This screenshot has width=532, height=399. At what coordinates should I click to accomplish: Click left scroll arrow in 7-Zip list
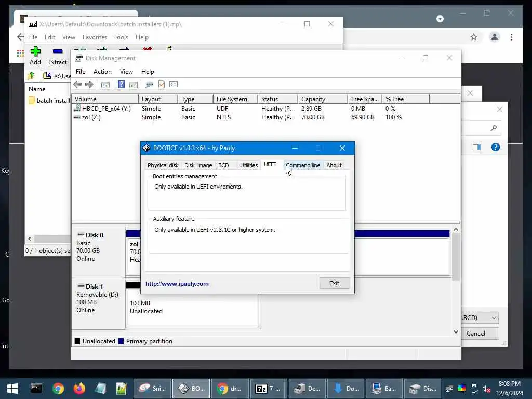[30, 238]
